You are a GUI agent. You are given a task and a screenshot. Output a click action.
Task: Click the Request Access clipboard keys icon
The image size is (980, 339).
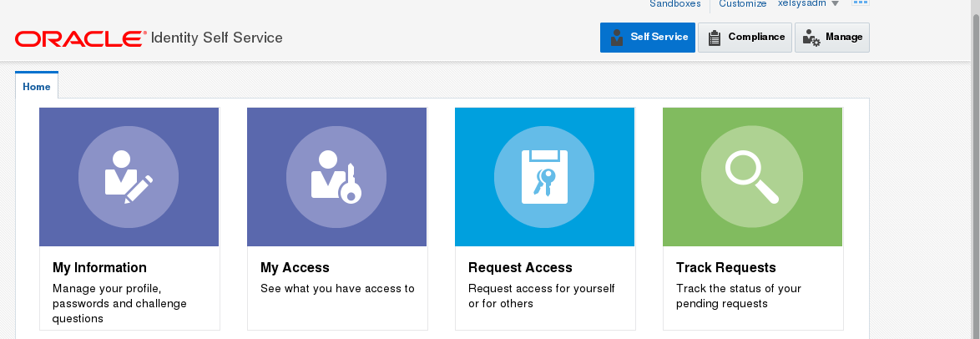(544, 176)
